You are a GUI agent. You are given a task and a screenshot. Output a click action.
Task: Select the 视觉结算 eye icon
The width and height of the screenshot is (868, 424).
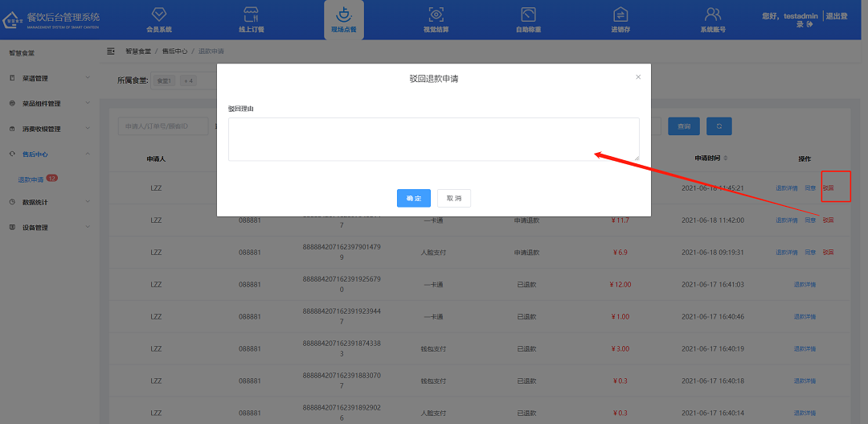click(x=436, y=15)
